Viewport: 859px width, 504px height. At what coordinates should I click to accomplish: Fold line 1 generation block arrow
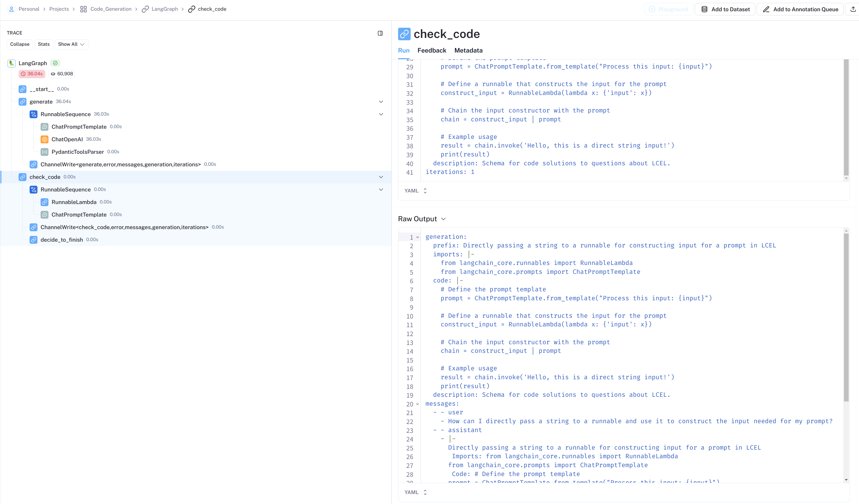[x=417, y=237]
